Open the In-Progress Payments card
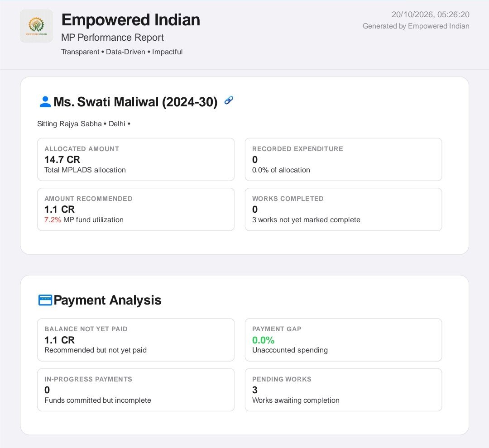The width and height of the screenshot is (489, 448). click(x=136, y=390)
